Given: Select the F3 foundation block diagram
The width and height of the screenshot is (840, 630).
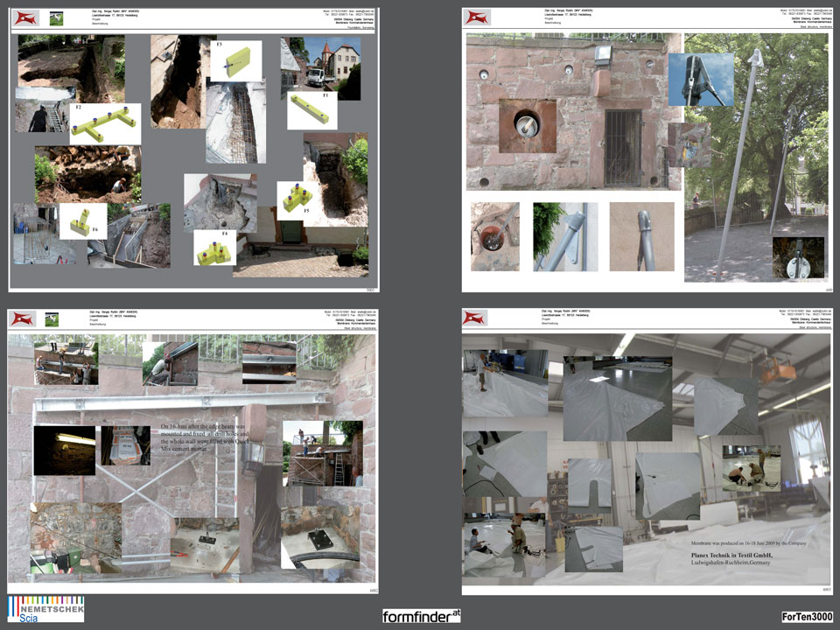Looking at the screenshot, I should (235, 61).
